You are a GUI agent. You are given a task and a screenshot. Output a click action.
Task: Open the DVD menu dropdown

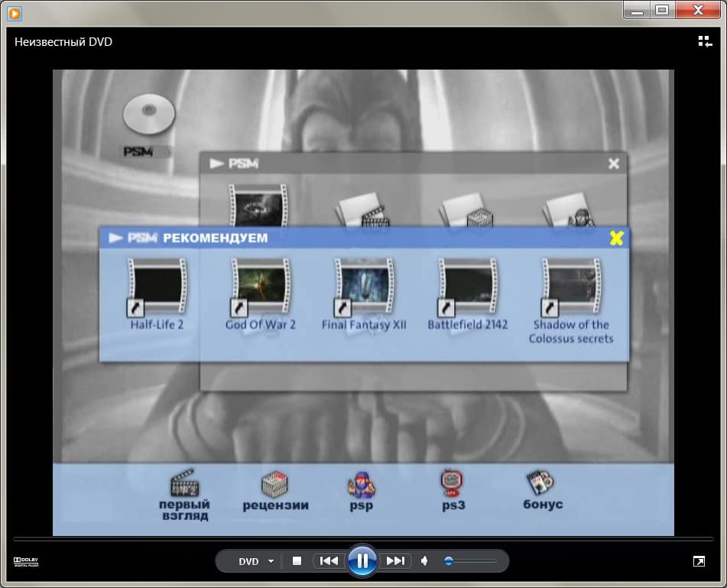[271, 561]
